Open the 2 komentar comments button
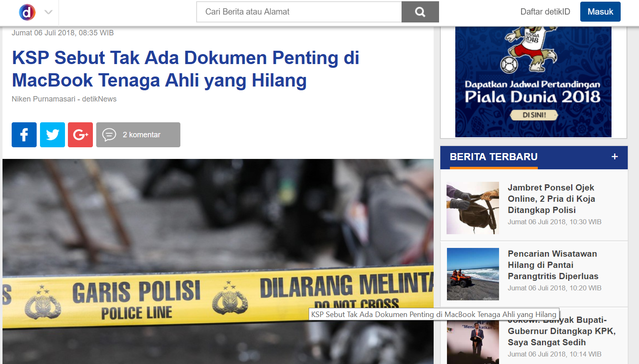The width and height of the screenshot is (639, 364). tap(138, 135)
